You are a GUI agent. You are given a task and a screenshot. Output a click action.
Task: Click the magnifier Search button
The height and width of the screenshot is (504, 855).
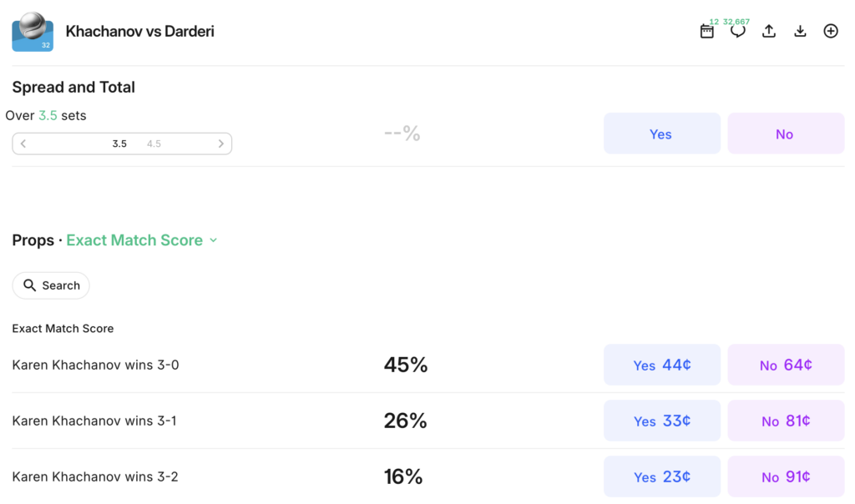click(51, 285)
